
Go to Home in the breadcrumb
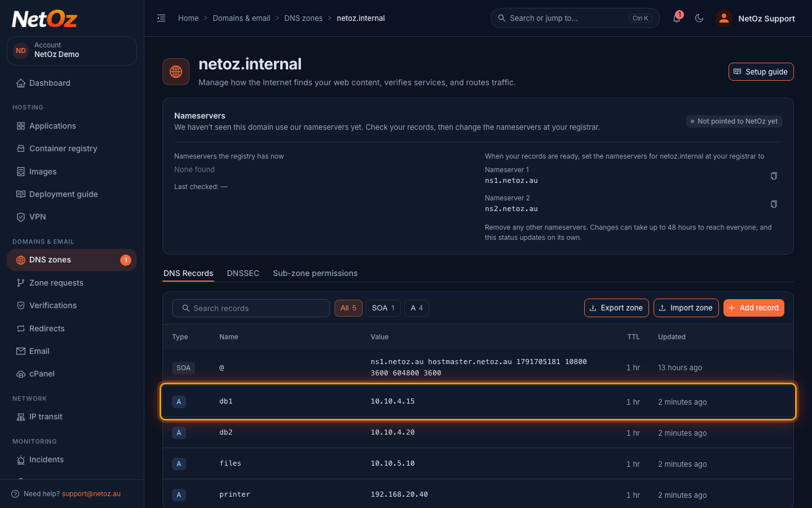pyautogui.click(x=188, y=18)
